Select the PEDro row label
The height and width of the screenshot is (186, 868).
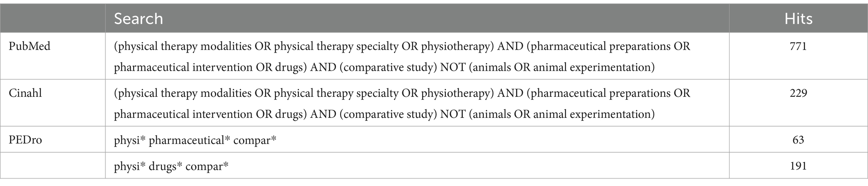point(26,140)
